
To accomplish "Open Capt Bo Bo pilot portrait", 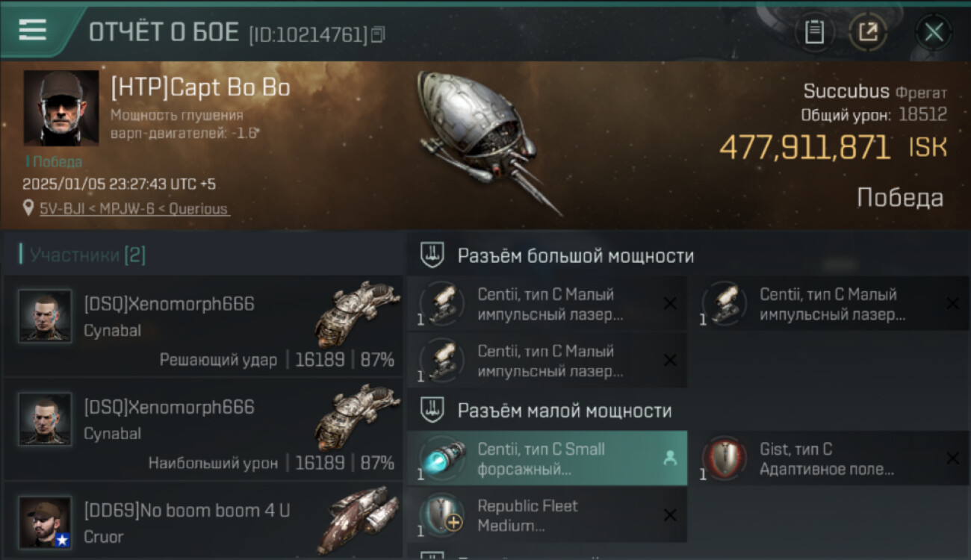I will pyautogui.click(x=61, y=108).
